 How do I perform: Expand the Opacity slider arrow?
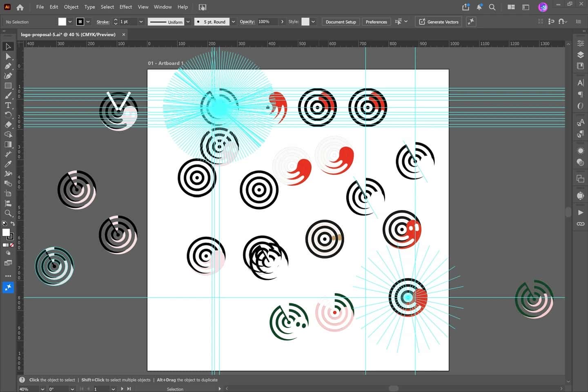click(x=282, y=22)
